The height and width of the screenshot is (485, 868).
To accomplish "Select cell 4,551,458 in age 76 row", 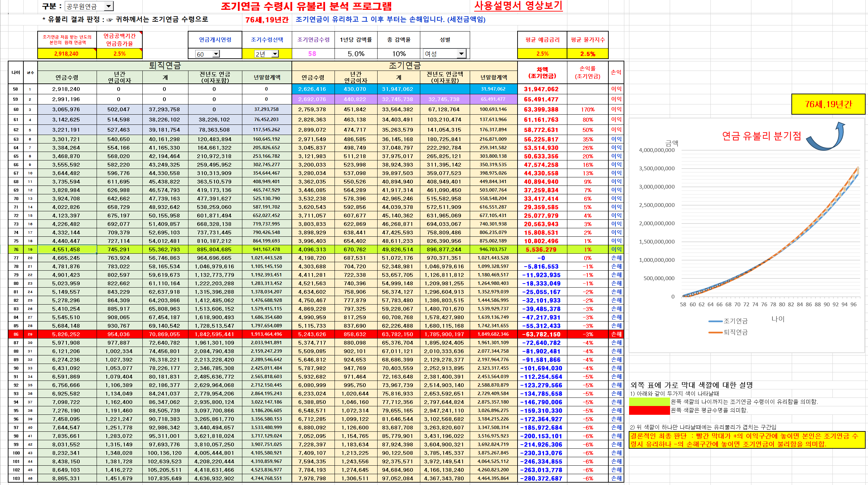I will pos(66,249).
